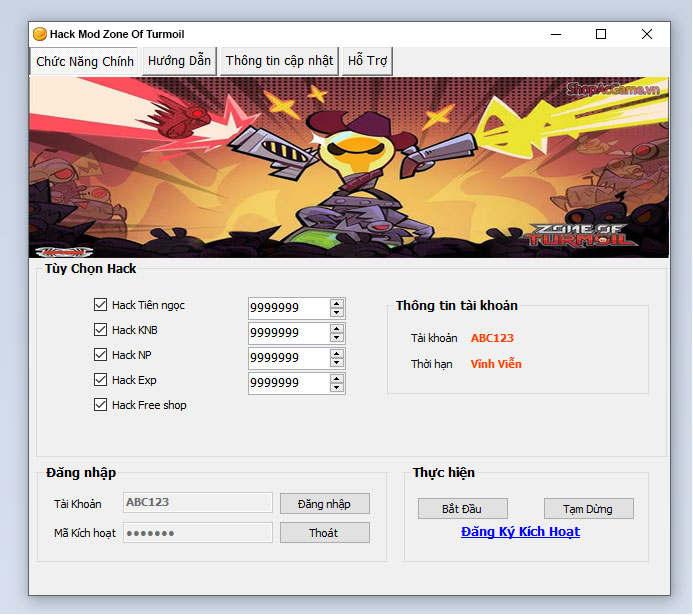Image resolution: width=693 pixels, height=616 pixels.
Task: Click the Tài Khoản login field
Action: pyautogui.click(x=198, y=502)
